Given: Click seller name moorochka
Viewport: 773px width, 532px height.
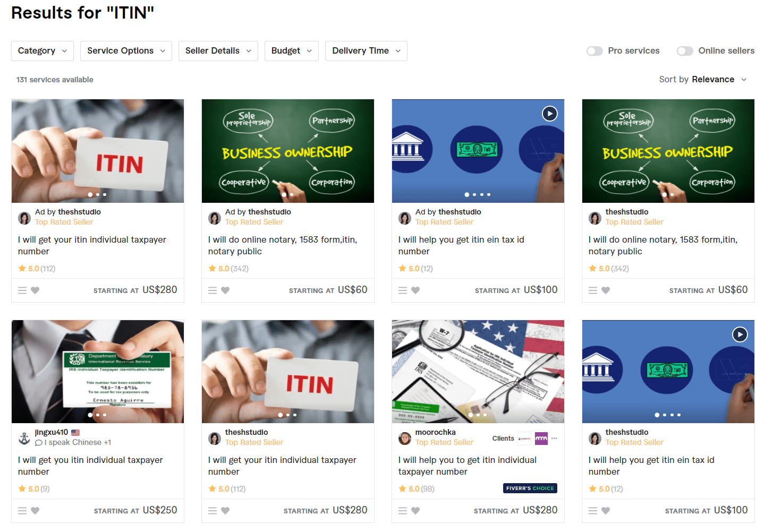Looking at the screenshot, I should point(436,432).
